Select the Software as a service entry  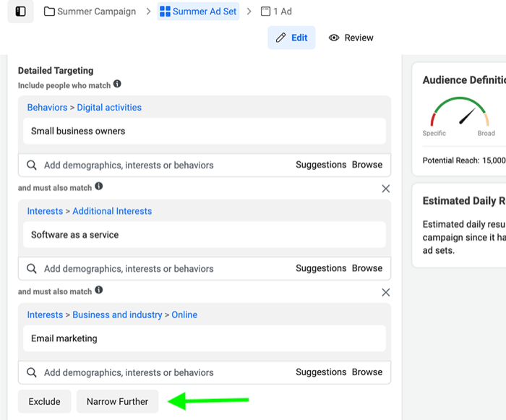click(x=205, y=235)
